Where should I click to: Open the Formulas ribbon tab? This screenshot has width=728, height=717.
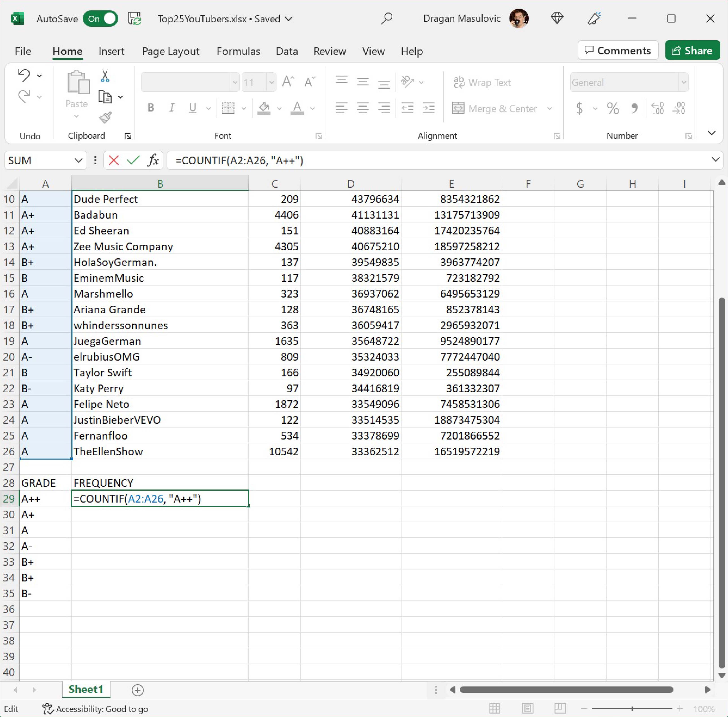[x=238, y=51]
